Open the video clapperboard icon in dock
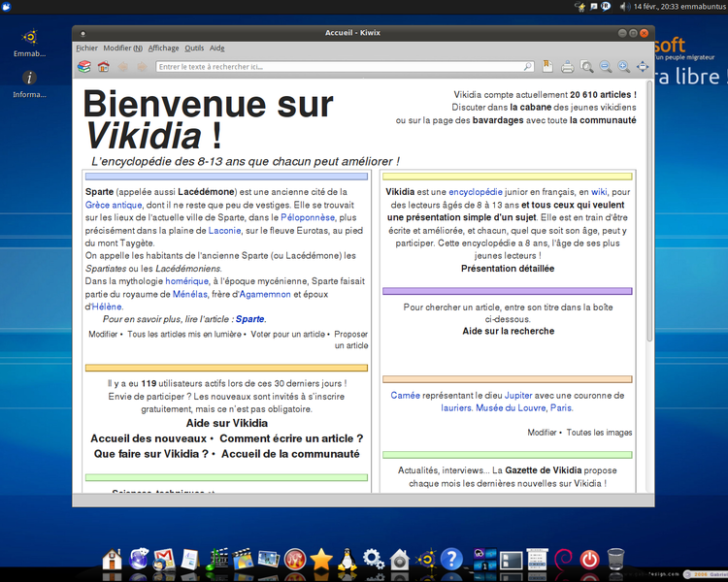 pos(243,560)
